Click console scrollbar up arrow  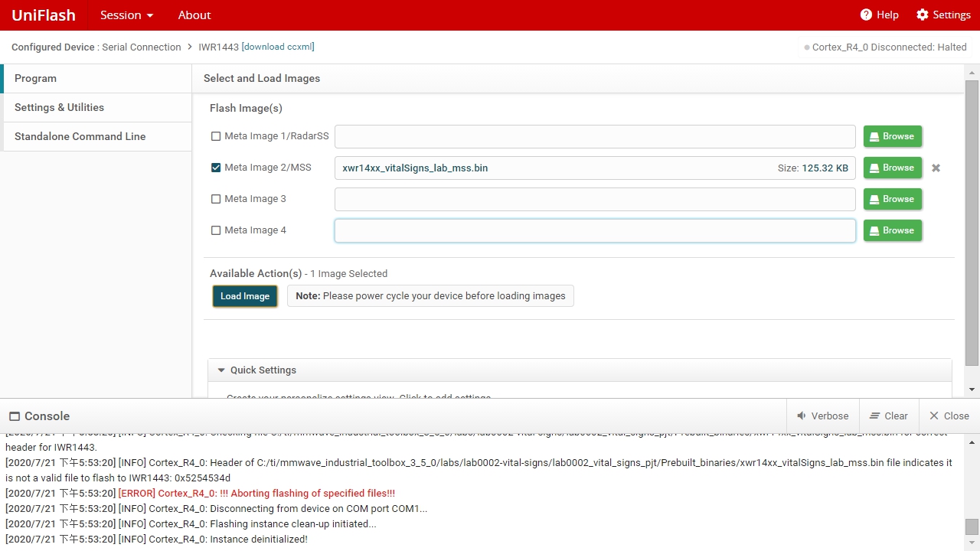point(972,441)
